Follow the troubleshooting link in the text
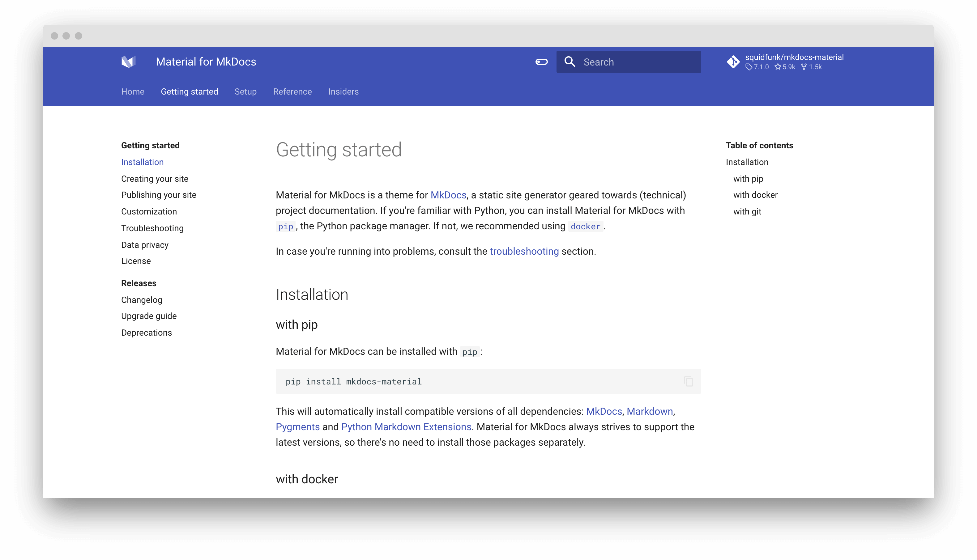Screen dimensions: 977x560 [x=524, y=251]
